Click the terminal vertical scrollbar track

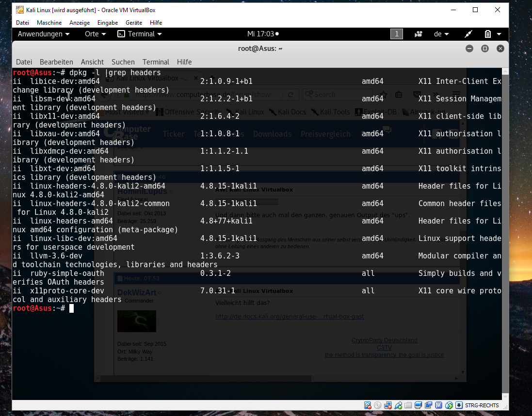[505, 234]
